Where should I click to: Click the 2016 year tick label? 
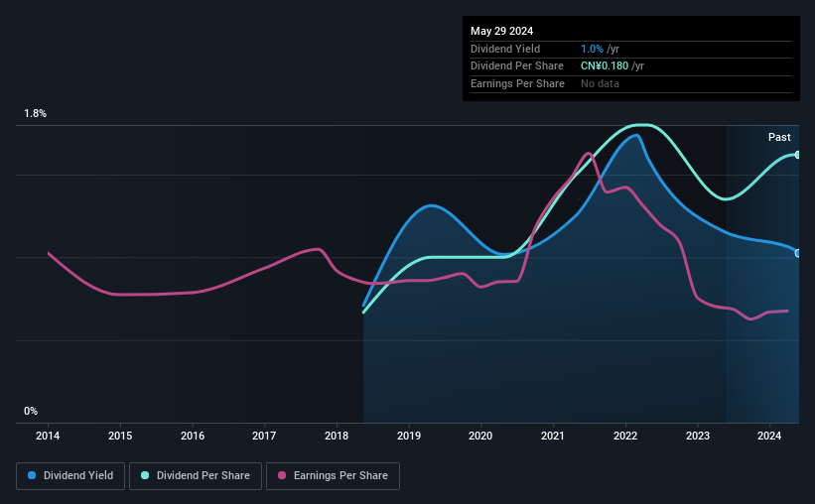(x=193, y=436)
